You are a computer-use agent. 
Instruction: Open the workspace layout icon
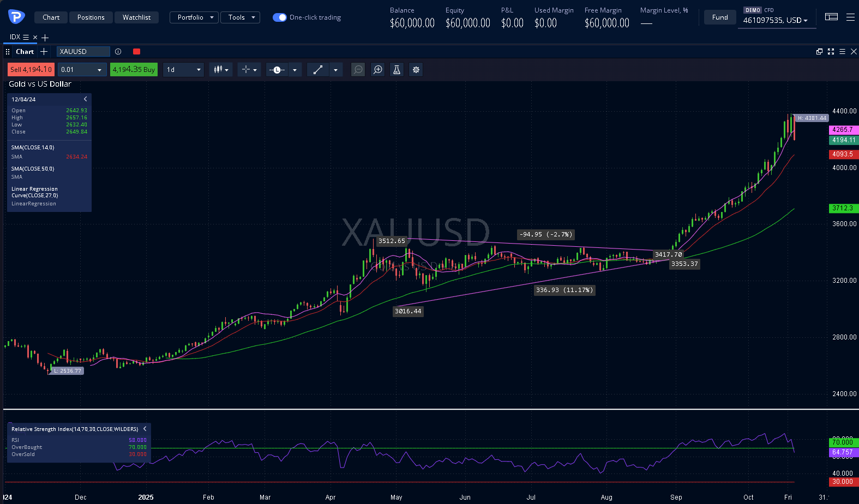(x=831, y=17)
